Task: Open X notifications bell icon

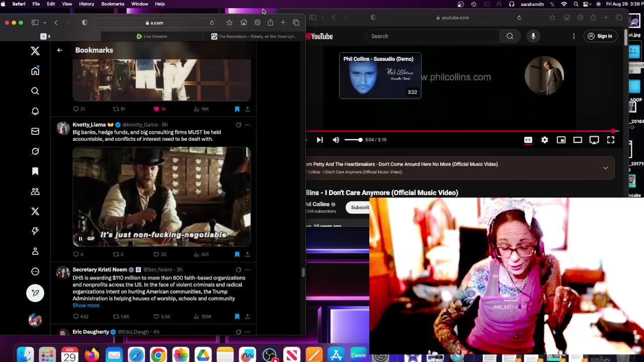Action: pyautogui.click(x=35, y=111)
